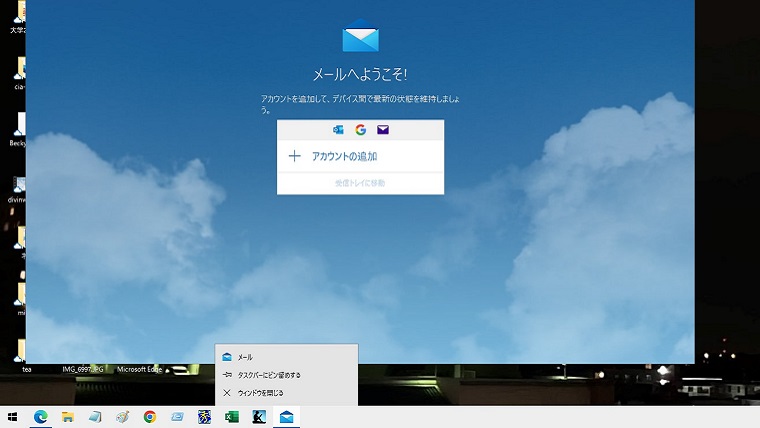
Task: Click the Outlook icon in account panel
Action: [338, 129]
